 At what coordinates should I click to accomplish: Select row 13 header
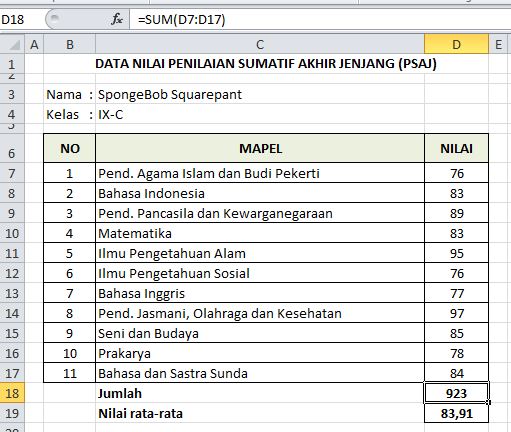coord(12,293)
